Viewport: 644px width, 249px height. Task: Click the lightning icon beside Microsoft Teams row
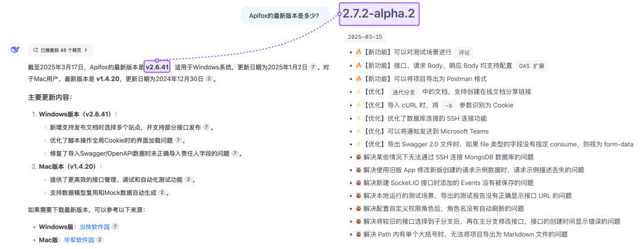(358, 131)
